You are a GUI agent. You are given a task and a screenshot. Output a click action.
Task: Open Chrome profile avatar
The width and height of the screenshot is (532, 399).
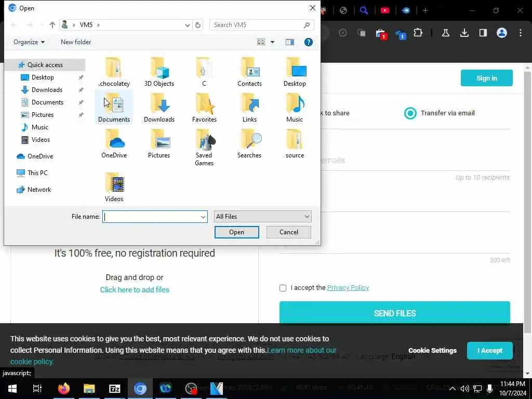502,33
